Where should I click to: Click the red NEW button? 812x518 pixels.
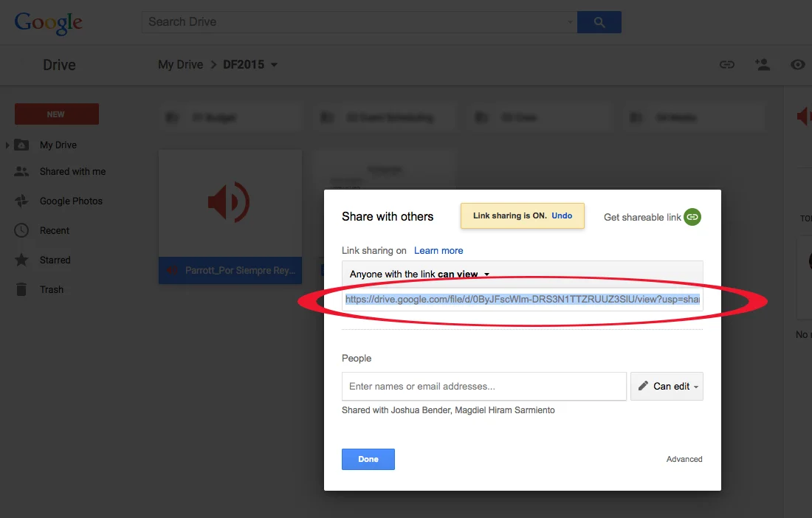pos(56,114)
